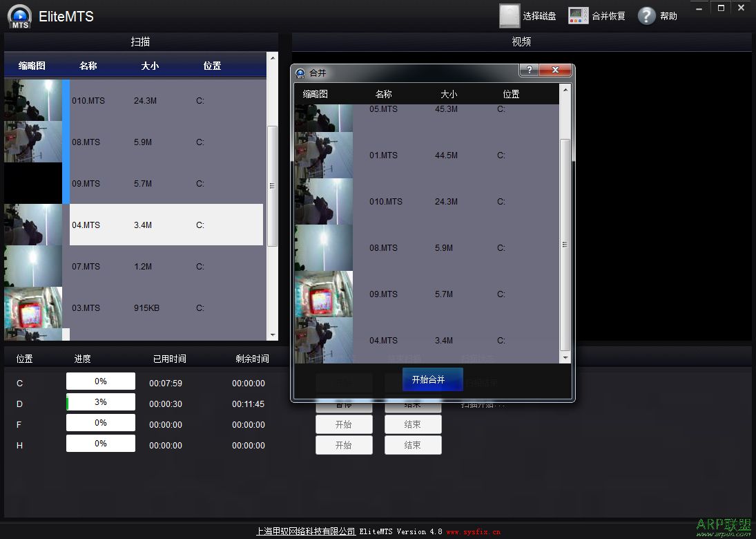Image resolution: width=756 pixels, height=539 pixels.
Task: Select 09.MTS thumbnail in 合并 dialog
Action: point(324,294)
